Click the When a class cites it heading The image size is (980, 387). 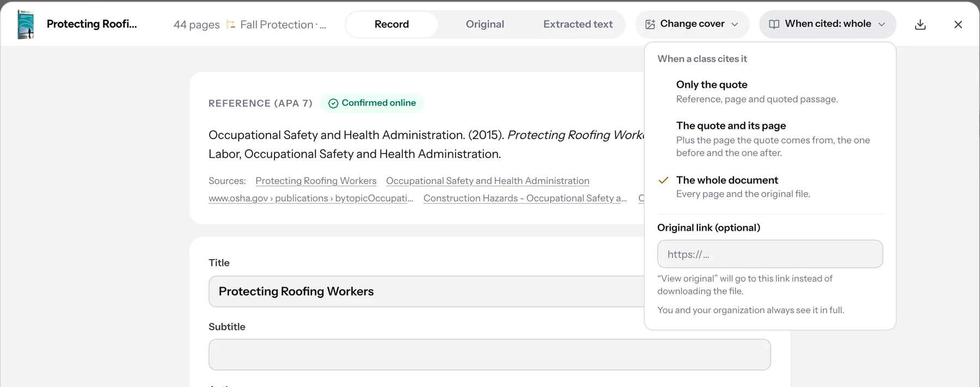click(x=702, y=59)
